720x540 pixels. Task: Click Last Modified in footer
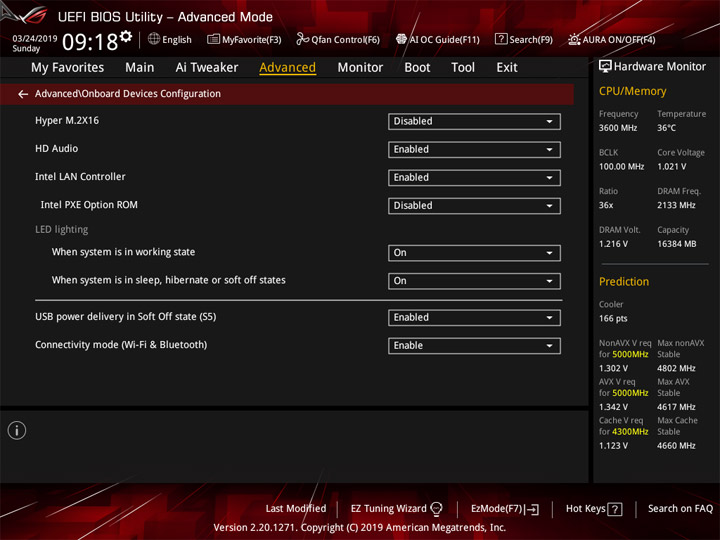(x=296, y=508)
